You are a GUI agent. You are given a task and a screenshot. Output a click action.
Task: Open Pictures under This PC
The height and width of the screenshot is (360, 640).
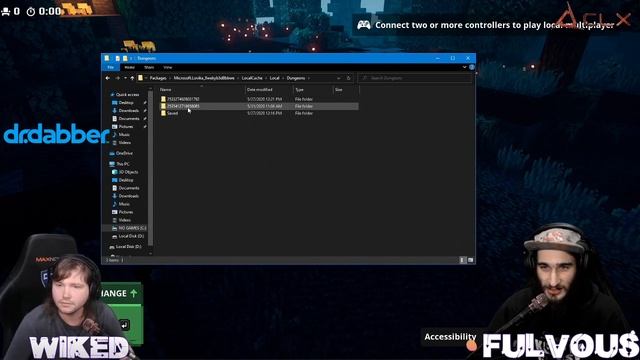[x=126, y=212]
